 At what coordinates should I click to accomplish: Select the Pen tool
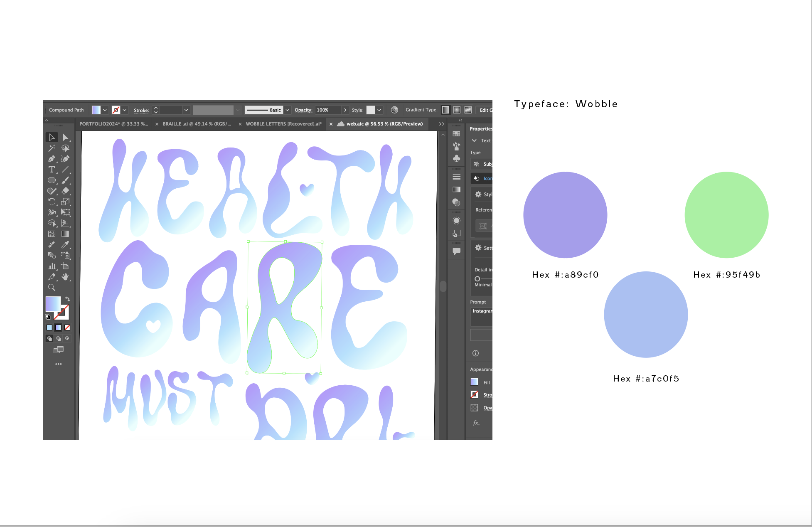click(x=52, y=159)
